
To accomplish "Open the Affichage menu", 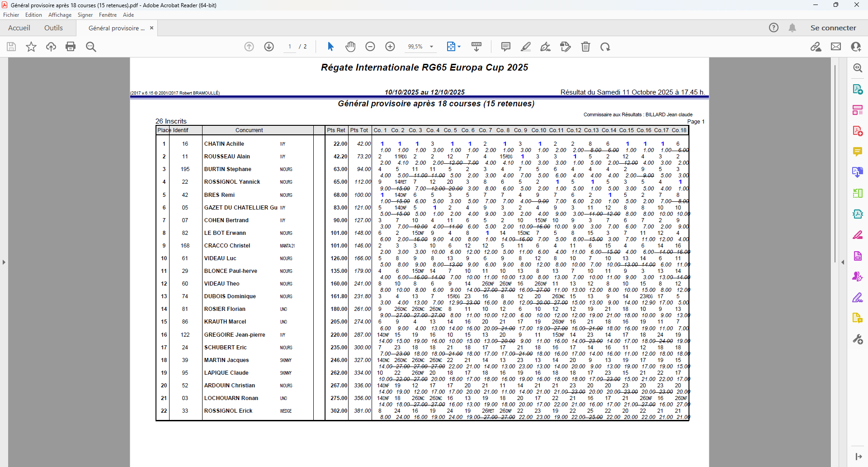I will [x=60, y=15].
